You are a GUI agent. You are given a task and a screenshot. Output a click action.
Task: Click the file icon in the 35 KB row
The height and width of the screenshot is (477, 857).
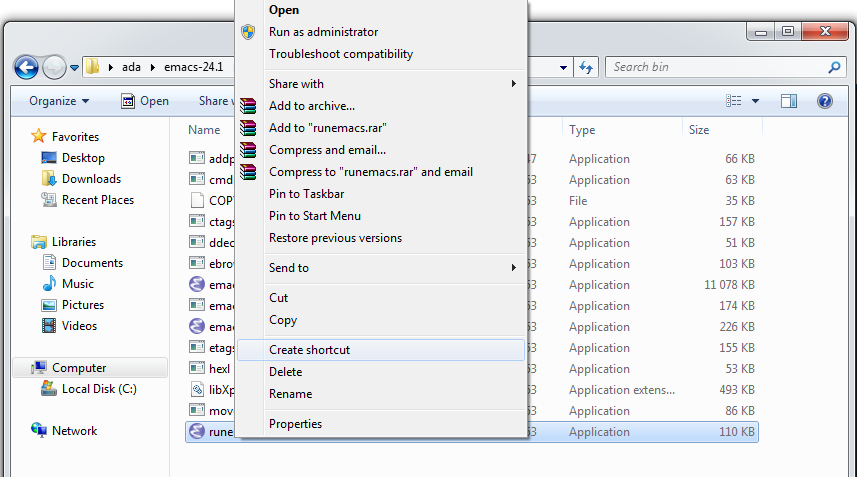click(197, 201)
